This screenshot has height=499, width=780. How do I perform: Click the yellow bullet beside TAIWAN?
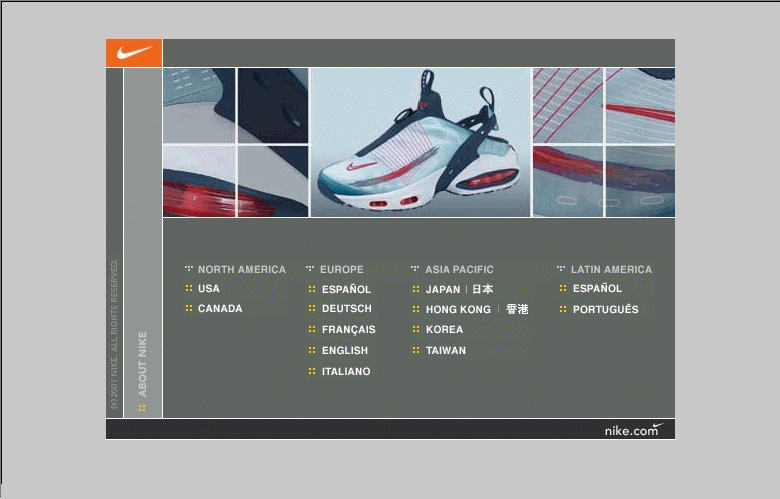pyautogui.click(x=416, y=350)
